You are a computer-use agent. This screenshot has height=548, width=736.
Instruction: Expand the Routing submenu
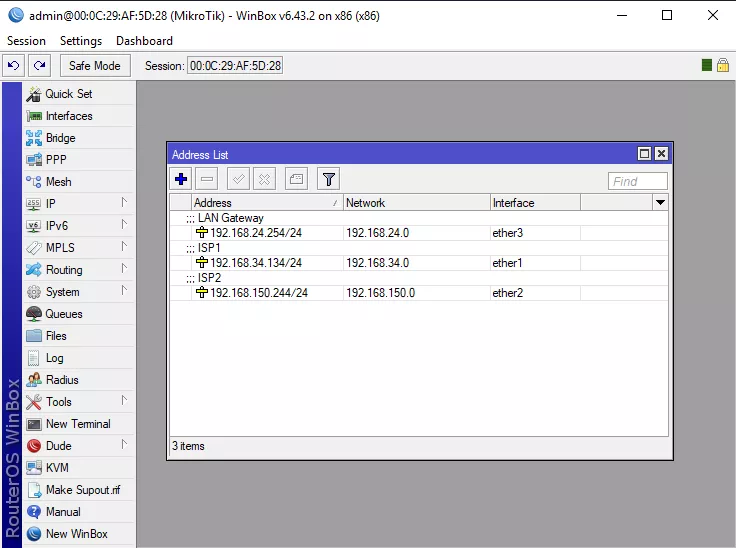click(79, 270)
